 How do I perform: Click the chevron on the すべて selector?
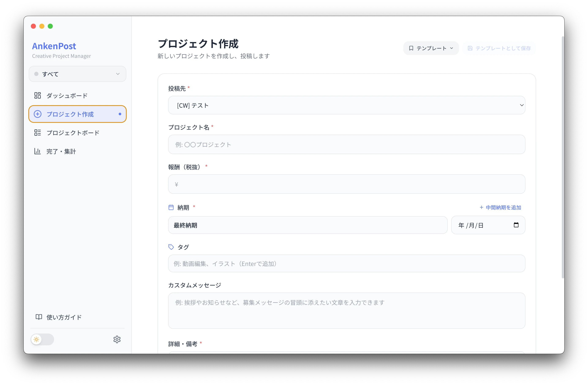pyautogui.click(x=118, y=74)
